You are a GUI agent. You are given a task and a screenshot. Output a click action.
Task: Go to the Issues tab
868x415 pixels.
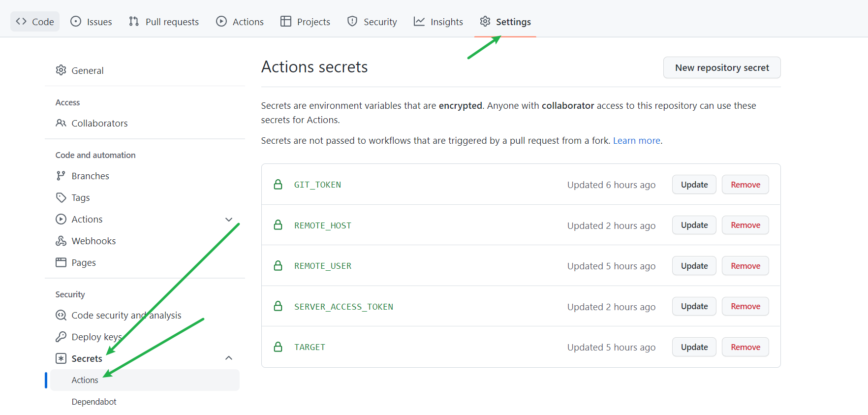pyautogui.click(x=92, y=22)
